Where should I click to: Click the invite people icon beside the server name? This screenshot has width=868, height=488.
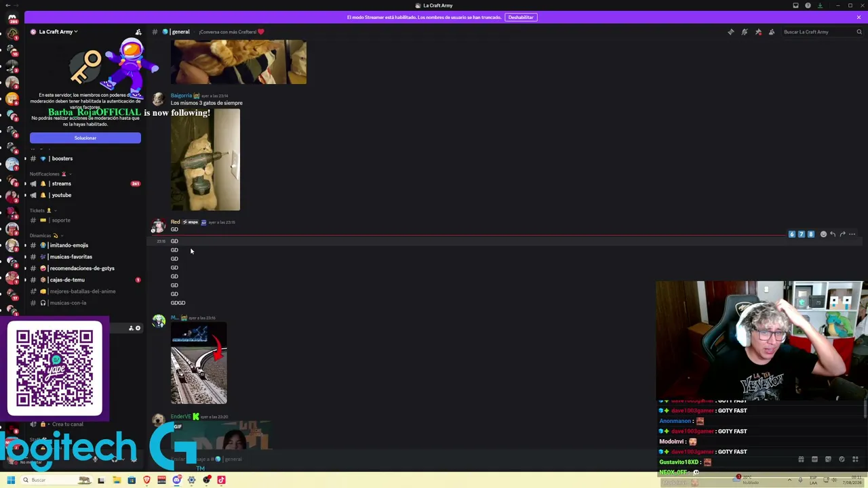(x=138, y=32)
